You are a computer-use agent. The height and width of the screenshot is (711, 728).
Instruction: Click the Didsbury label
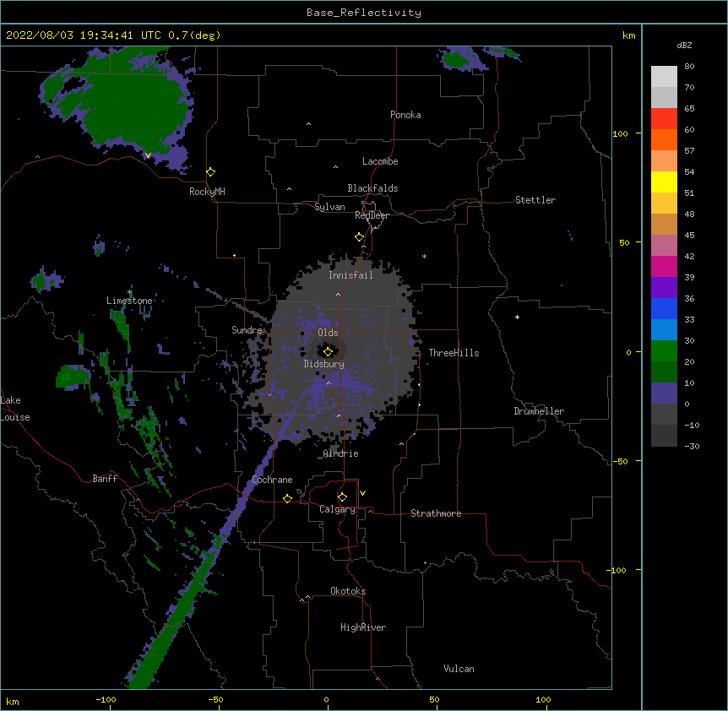tap(324, 364)
